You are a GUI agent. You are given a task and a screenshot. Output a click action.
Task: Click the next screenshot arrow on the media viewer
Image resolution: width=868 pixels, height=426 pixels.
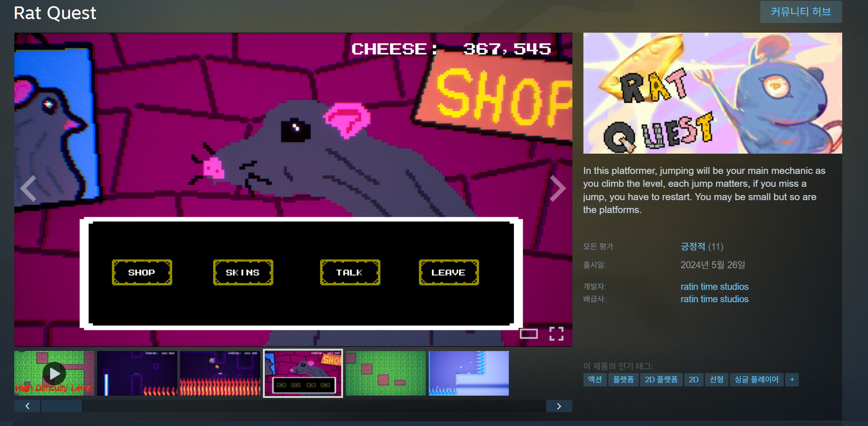click(557, 189)
